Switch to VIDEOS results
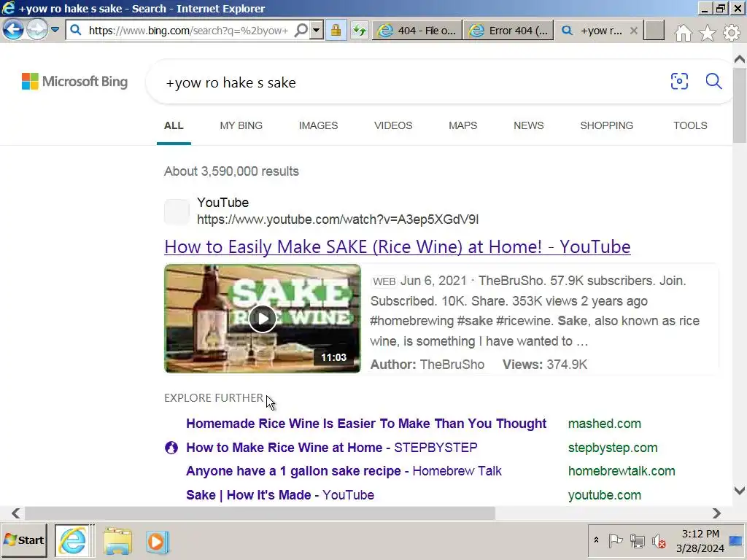This screenshot has width=747, height=560. tap(393, 125)
